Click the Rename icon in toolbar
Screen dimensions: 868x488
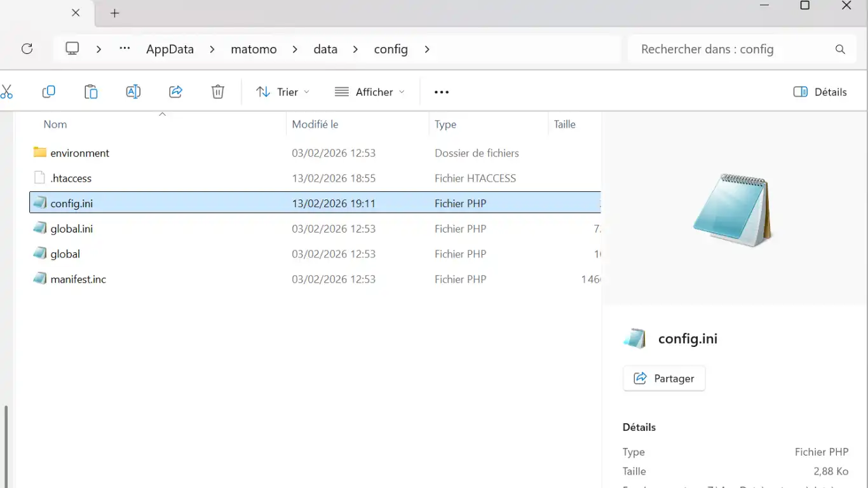tap(133, 92)
